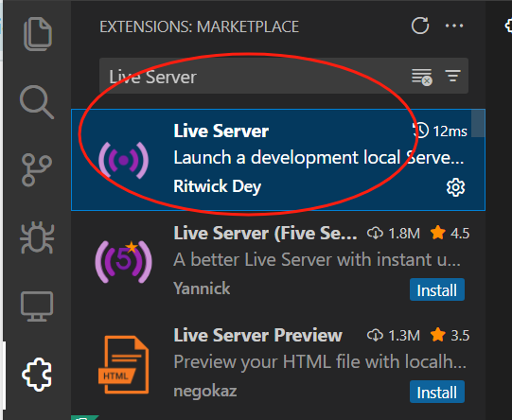The width and height of the screenshot is (512, 420).
Task: Open the Search view icon
Action: (37, 102)
